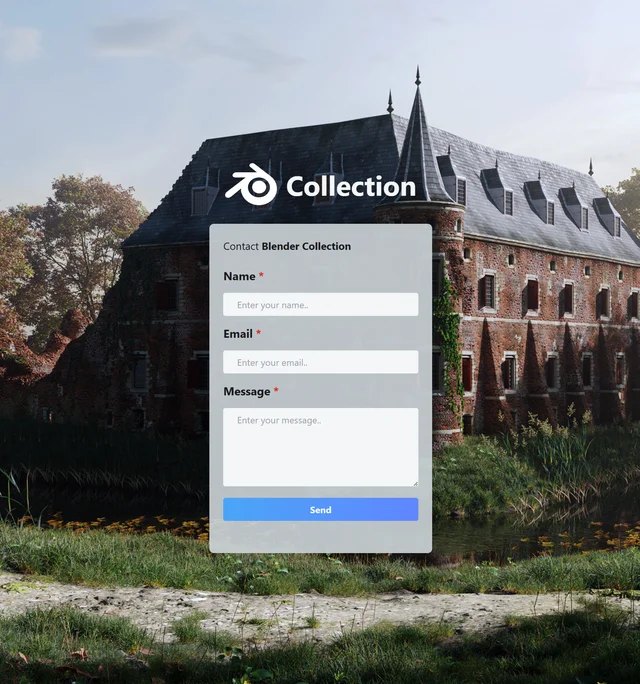Screen dimensions: 640x684
Task: Click the Name field label
Action: [x=239, y=276]
